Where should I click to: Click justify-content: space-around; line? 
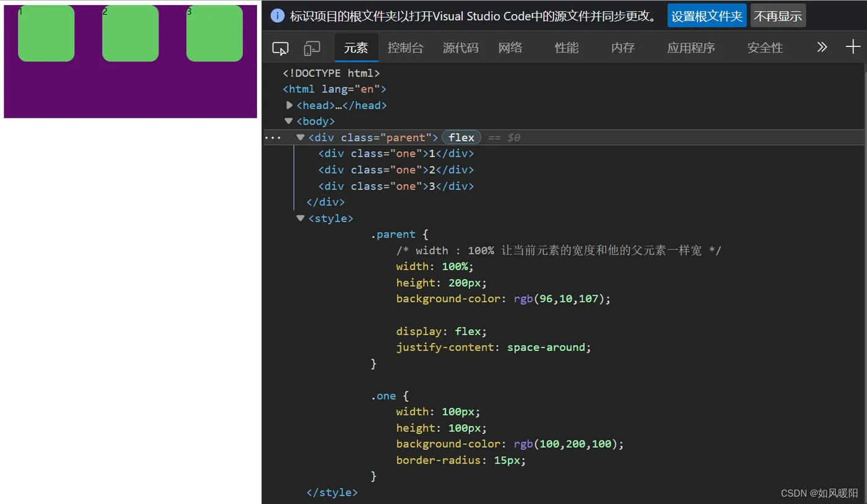(x=494, y=347)
